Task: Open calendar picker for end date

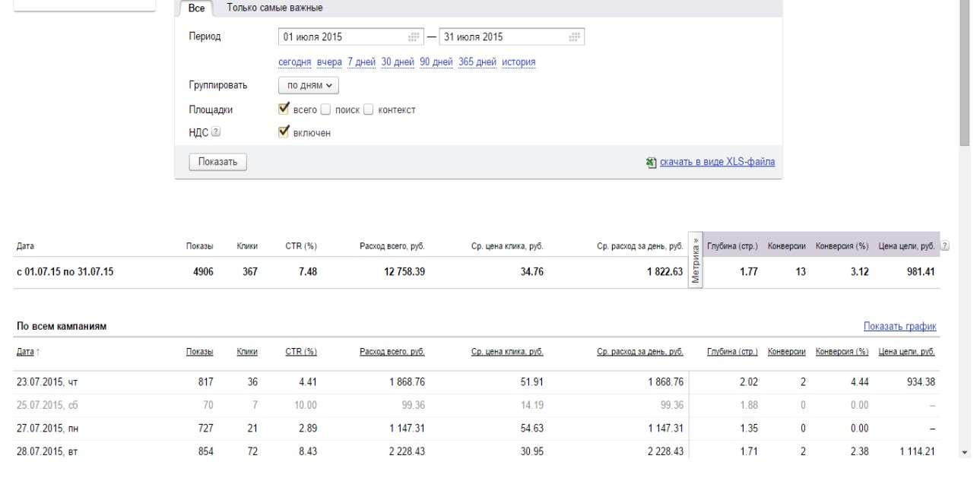Action: [575, 37]
